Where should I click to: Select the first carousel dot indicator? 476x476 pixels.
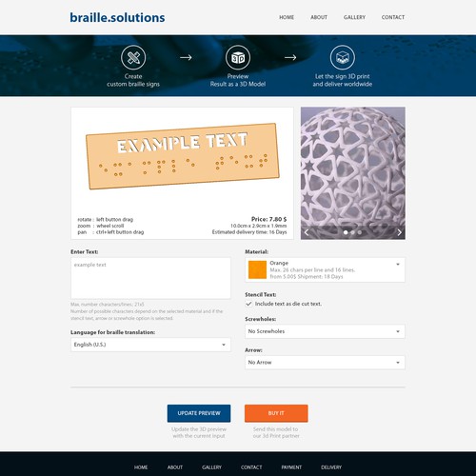346,232
